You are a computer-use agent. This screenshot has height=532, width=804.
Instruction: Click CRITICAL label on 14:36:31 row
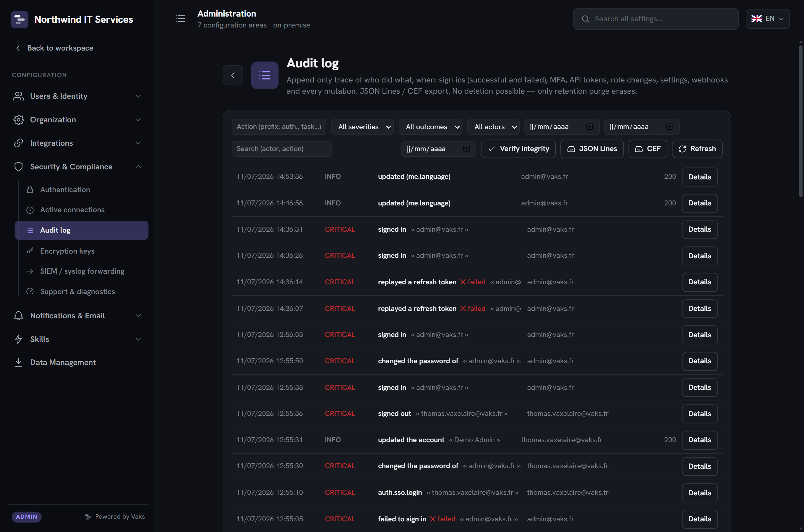(x=340, y=230)
